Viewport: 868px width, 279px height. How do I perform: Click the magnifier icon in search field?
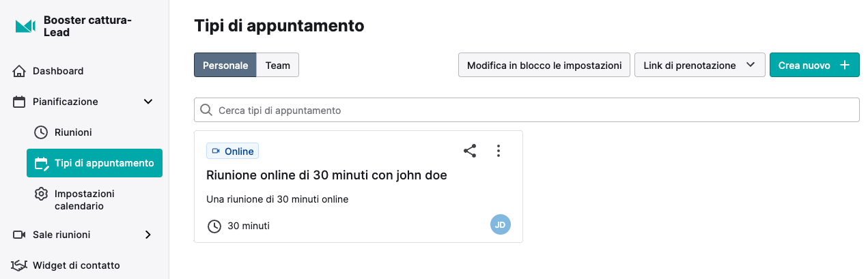206,110
